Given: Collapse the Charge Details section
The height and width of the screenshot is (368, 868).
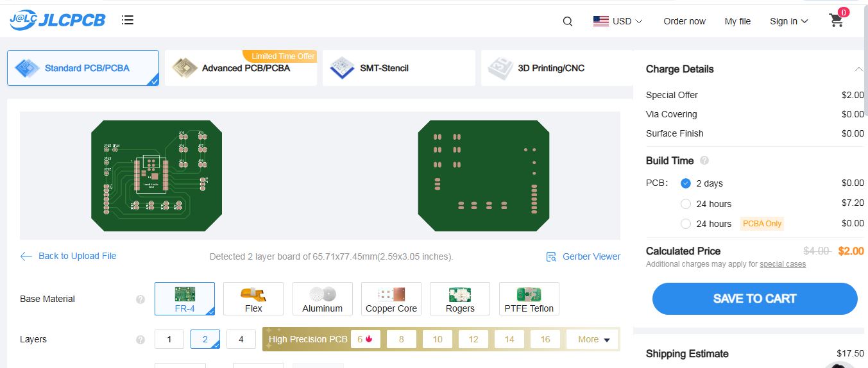Looking at the screenshot, I should coord(858,69).
